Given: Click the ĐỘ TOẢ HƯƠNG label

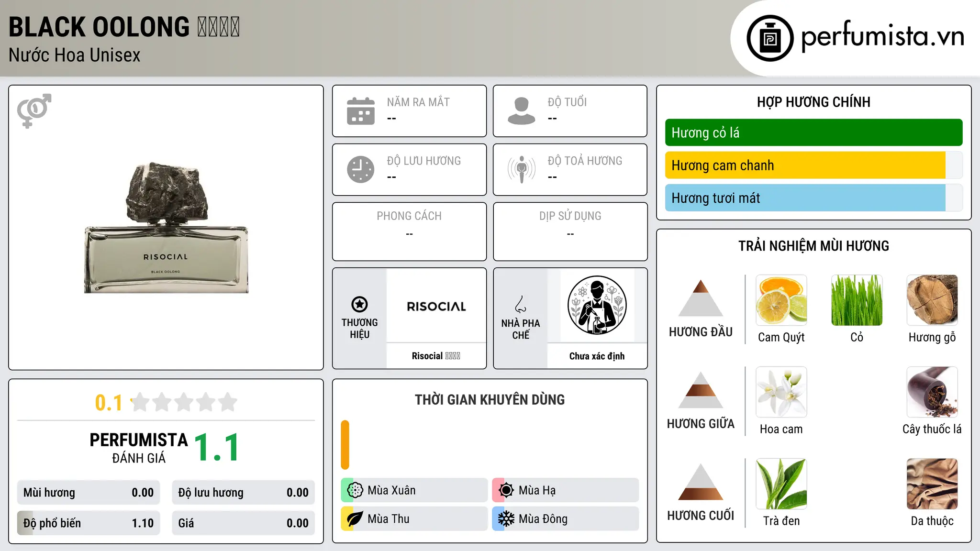Looking at the screenshot, I should click(585, 161).
